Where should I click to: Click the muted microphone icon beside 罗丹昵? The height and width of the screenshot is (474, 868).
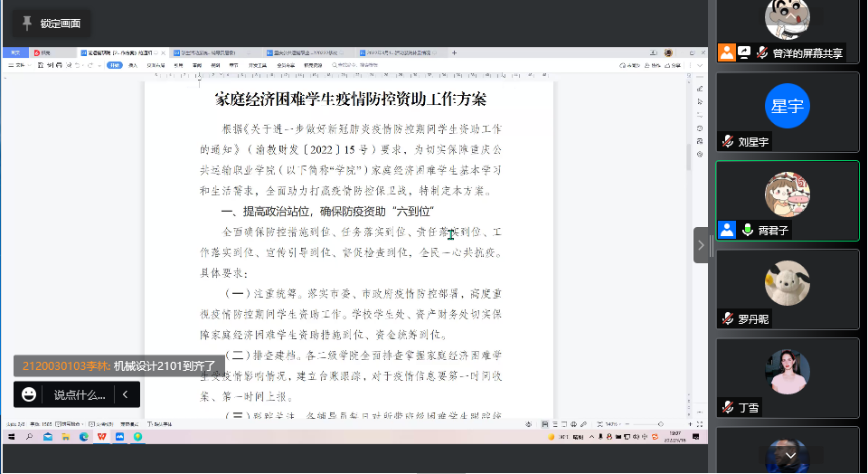click(x=728, y=318)
